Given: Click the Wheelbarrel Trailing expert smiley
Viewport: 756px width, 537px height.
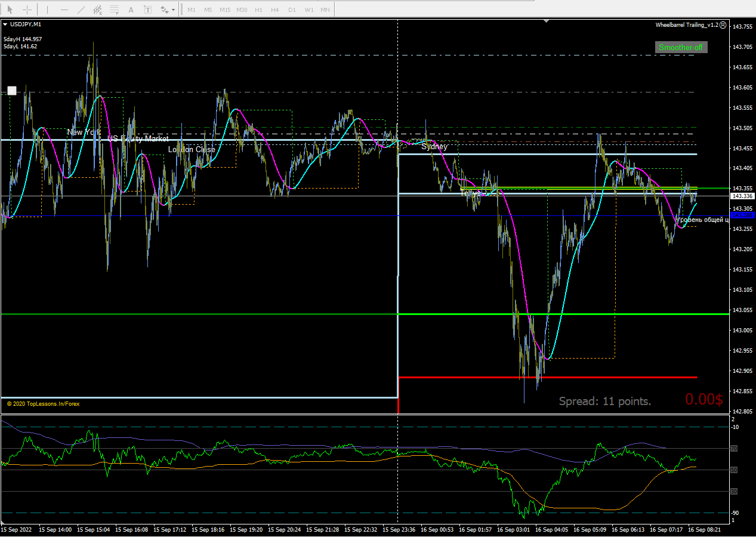Looking at the screenshot, I should [723, 25].
